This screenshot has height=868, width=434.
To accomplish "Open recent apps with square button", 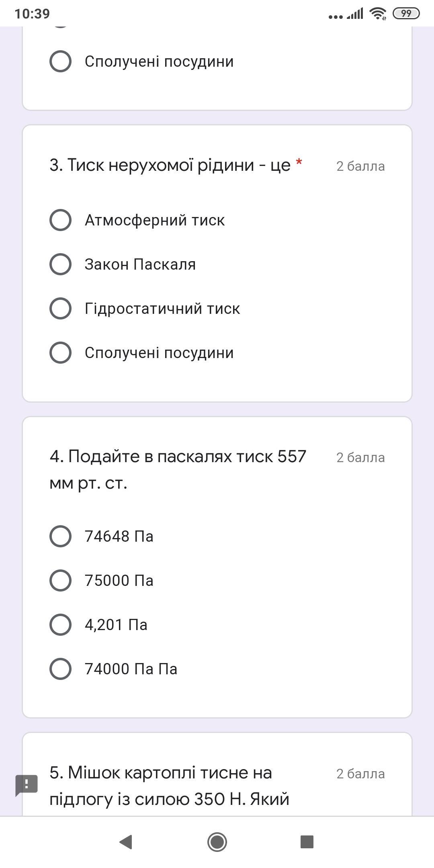I will click(x=307, y=841).
